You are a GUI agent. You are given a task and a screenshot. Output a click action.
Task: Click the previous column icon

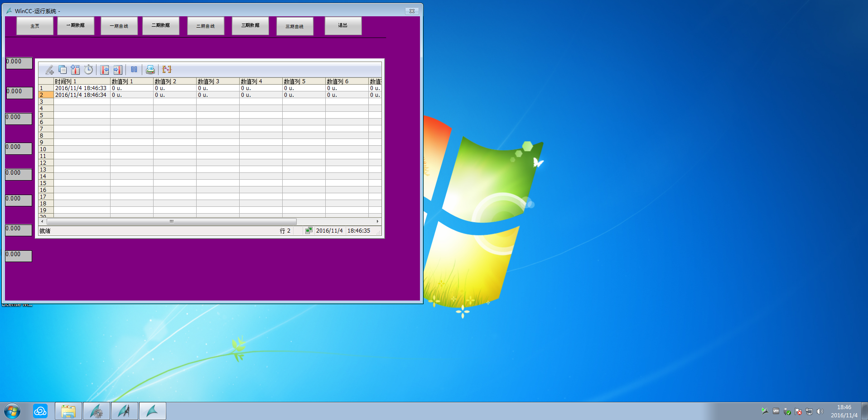[x=105, y=70]
